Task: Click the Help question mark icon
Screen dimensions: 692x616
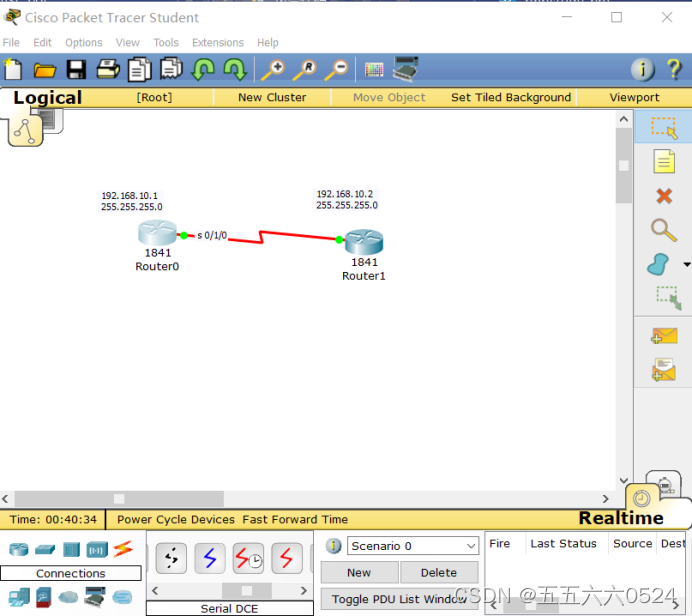Action: [674, 69]
